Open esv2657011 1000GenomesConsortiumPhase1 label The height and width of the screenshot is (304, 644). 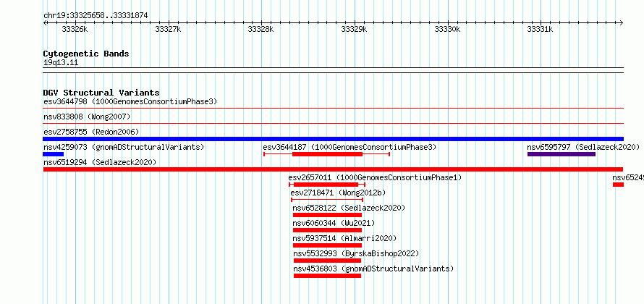[375, 178]
